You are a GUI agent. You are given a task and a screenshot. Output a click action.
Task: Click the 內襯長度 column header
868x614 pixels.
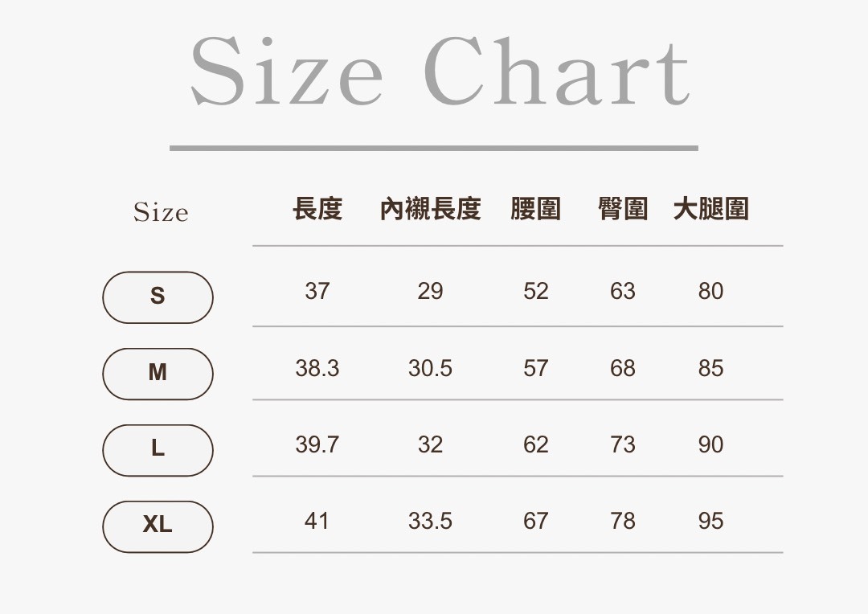[x=430, y=209]
